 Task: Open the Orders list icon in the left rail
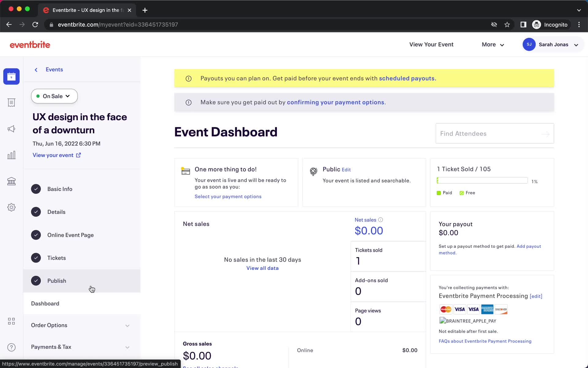click(11, 103)
